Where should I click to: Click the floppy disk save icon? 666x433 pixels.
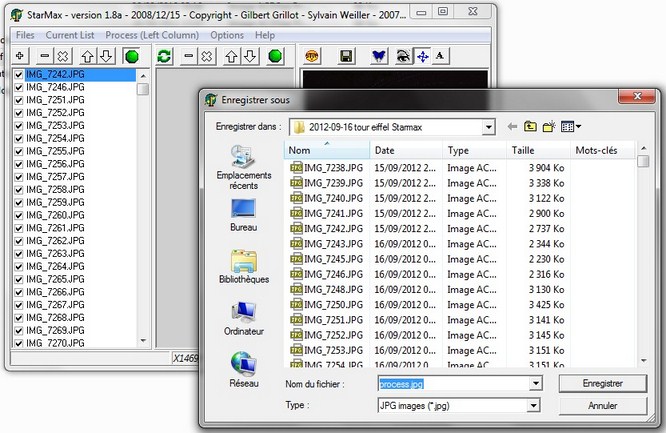346,56
